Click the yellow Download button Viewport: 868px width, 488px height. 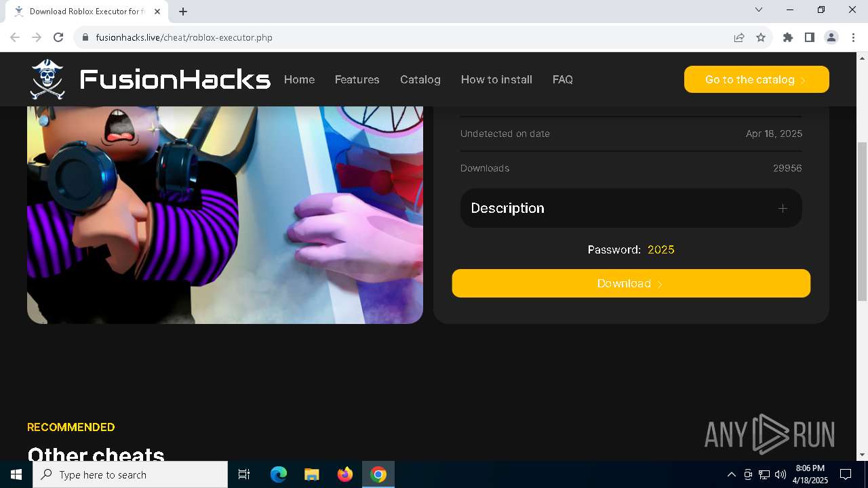(631, 283)
